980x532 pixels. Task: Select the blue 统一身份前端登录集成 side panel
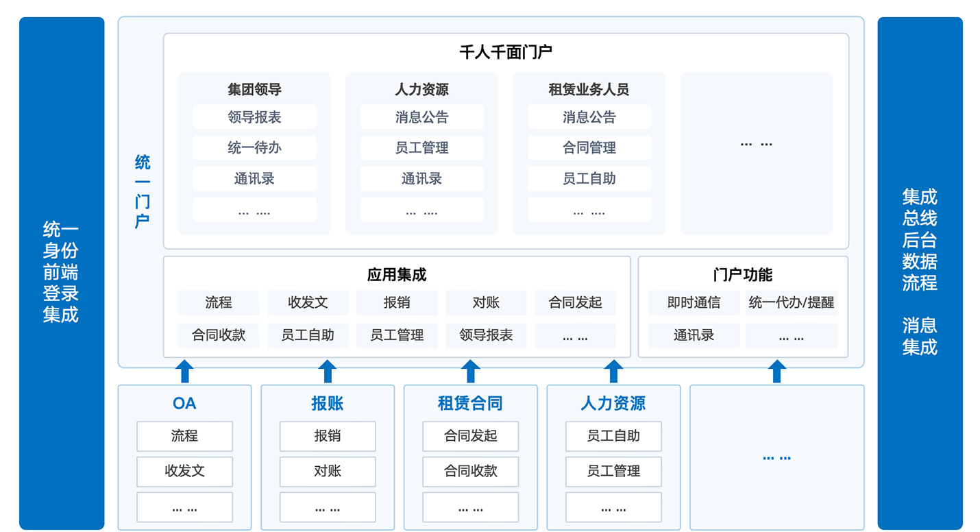click(x=62, y=272)
